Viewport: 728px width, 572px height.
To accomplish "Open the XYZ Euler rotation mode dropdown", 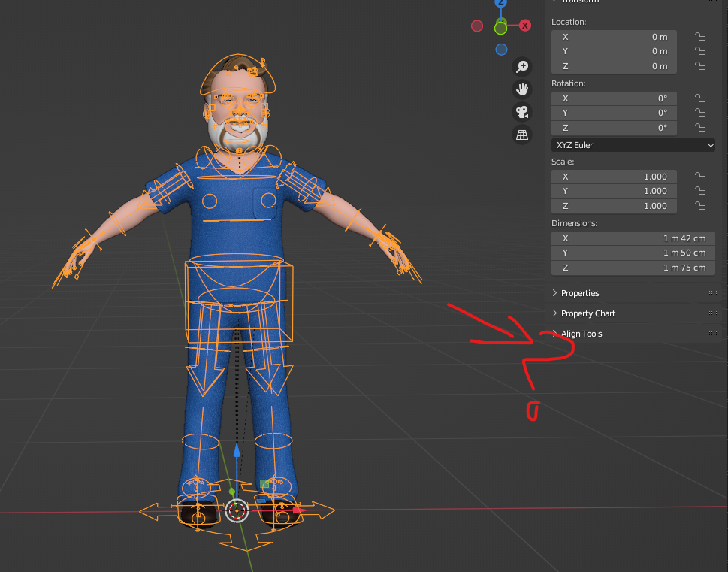I will pyautogui.click(x=633, y=145).
